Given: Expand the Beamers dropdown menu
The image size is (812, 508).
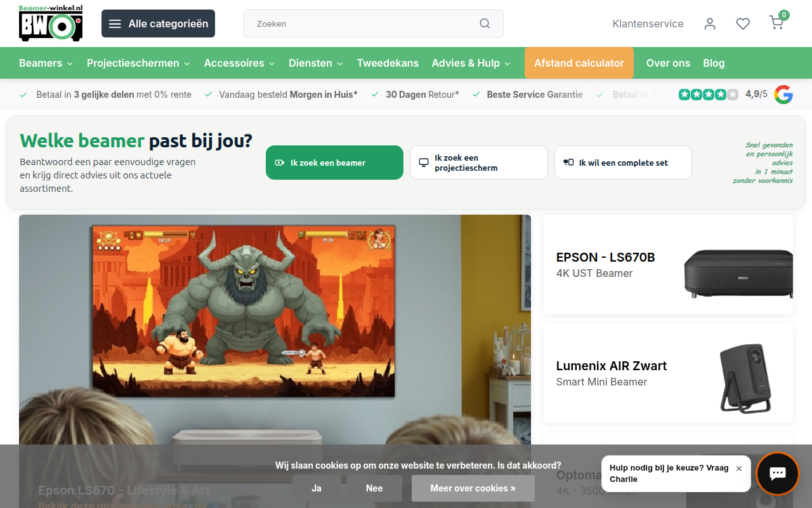Looking at the screenshot, I should pos(46,63).
